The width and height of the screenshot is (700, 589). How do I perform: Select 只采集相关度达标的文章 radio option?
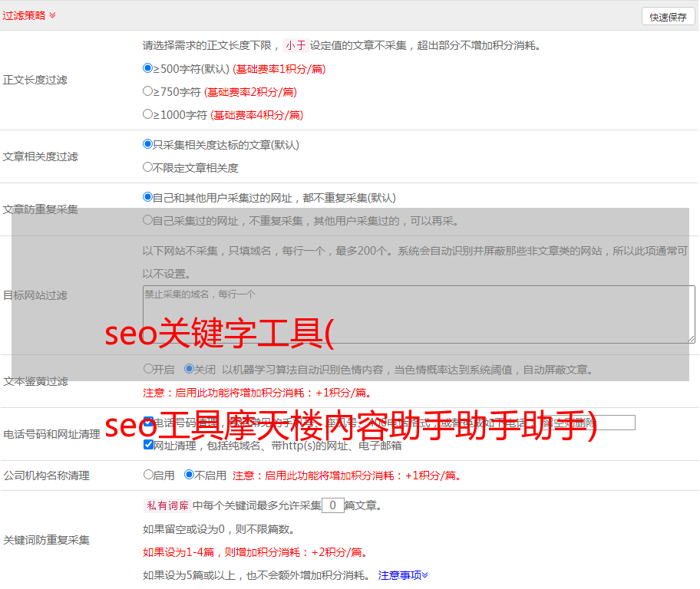pyautogui.click(x=147, y=144)
